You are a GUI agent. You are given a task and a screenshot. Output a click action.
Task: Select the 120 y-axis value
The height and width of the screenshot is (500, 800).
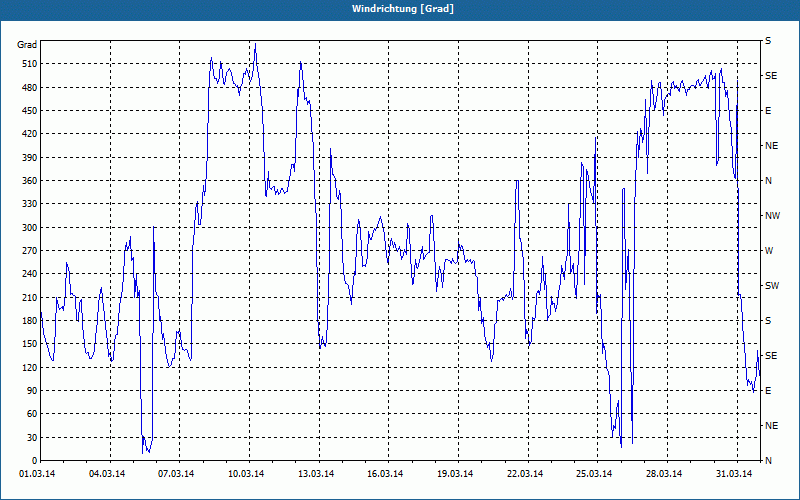(x=30, y=367)
